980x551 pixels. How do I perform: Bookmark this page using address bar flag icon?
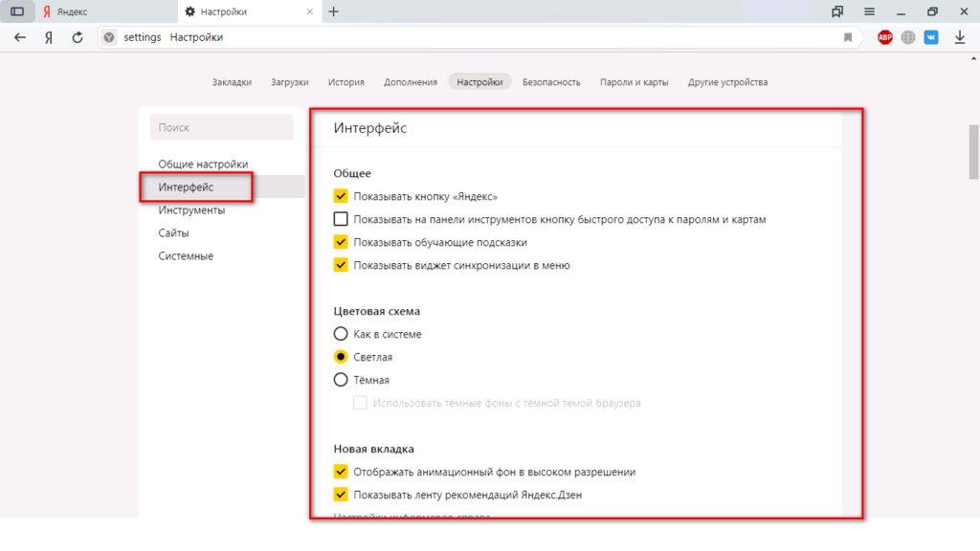(x=848, y=37)
